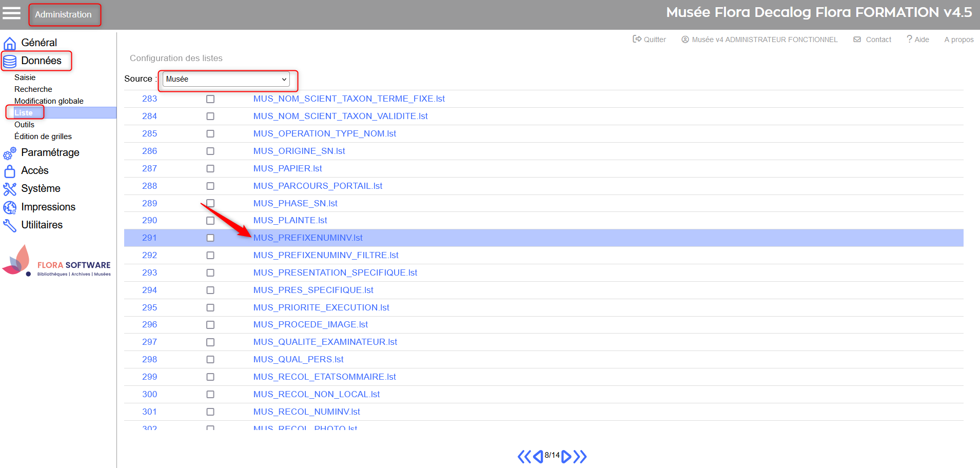
Task: Open the Contact link
Action: pos(878,40)
